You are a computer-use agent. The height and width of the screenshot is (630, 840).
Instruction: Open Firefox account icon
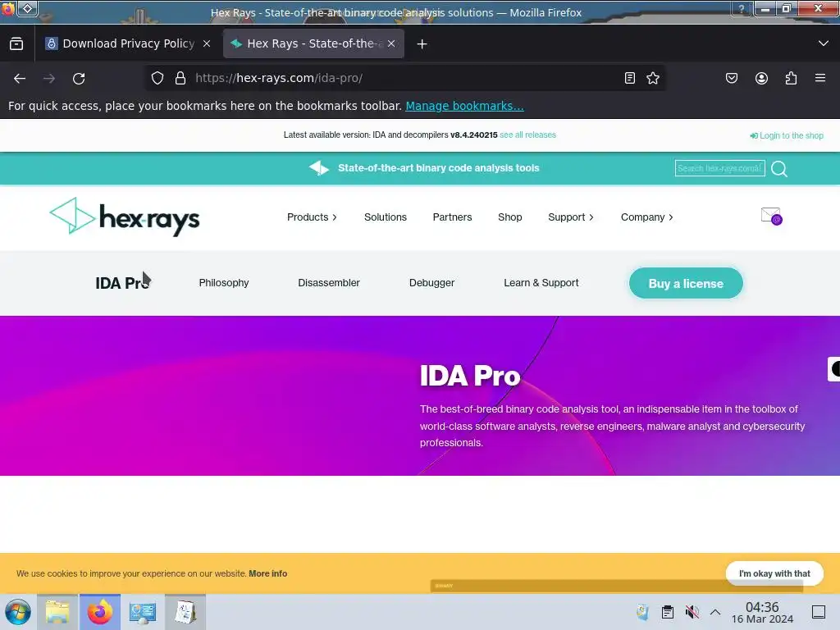[761, 78]
